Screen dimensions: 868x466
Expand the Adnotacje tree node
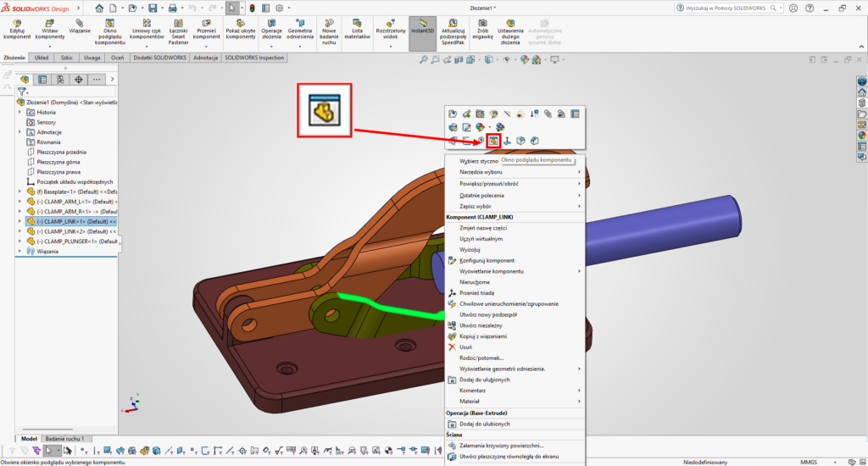(x=20, y=131)
